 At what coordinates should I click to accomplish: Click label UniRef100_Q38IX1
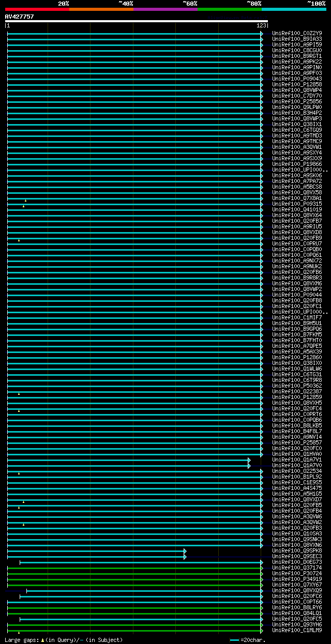point(297,124)
